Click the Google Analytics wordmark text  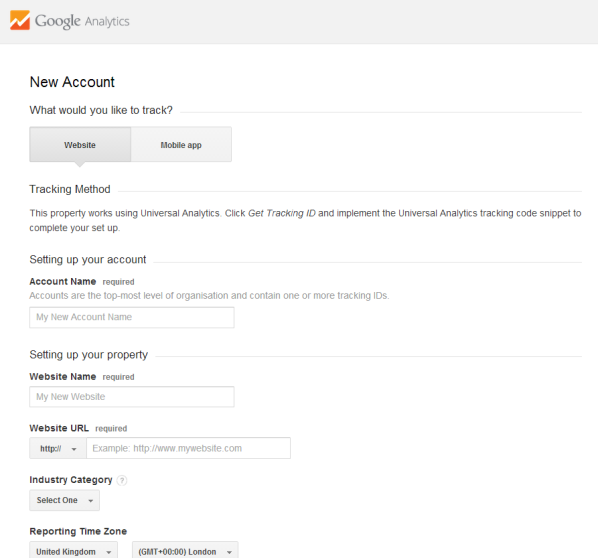[x=82, y=21]
